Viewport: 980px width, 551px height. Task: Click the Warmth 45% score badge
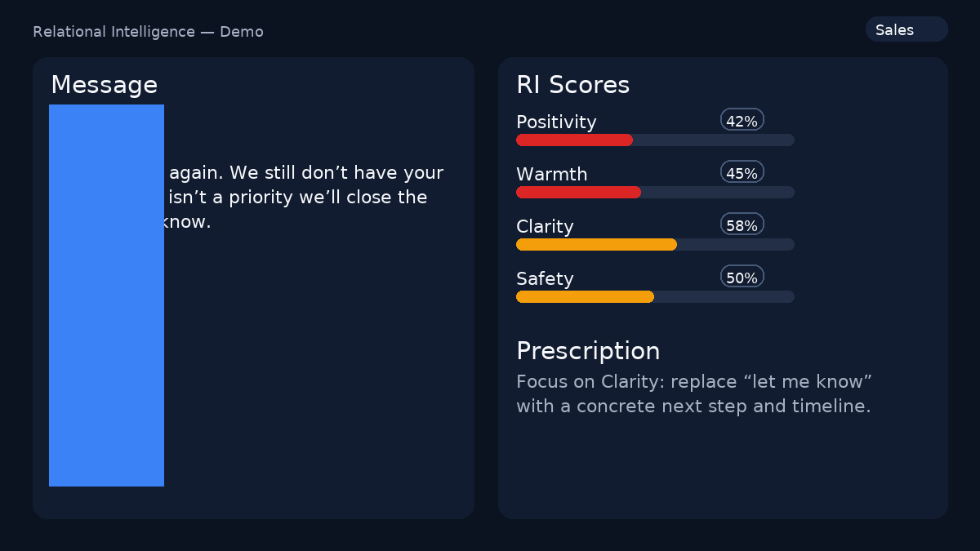(742, 171)
